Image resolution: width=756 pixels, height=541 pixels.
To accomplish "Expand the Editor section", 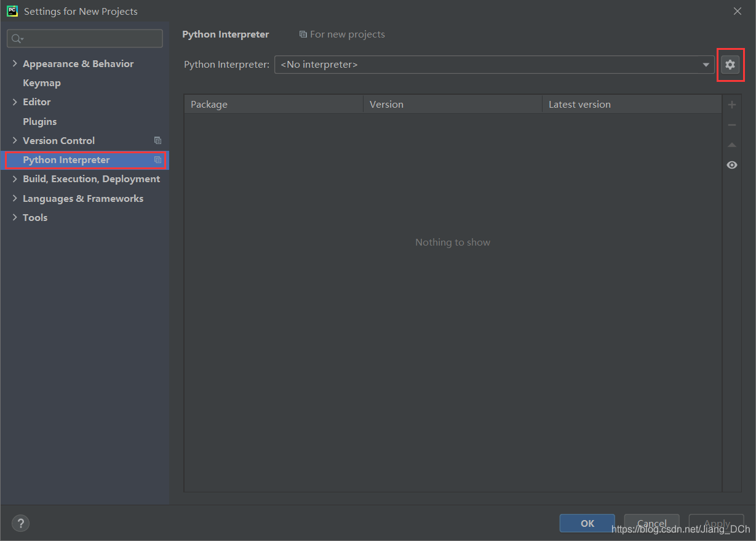I will click(15, 102).
